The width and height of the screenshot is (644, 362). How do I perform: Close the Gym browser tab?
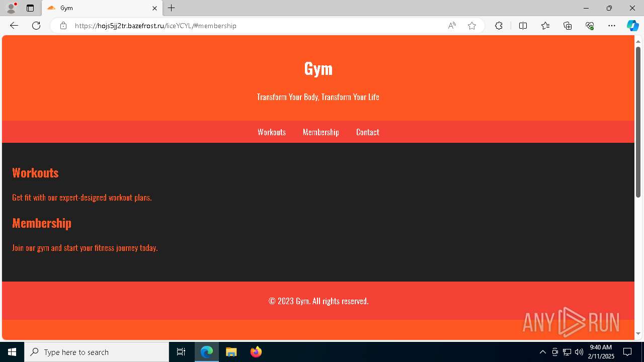[154, 8]
